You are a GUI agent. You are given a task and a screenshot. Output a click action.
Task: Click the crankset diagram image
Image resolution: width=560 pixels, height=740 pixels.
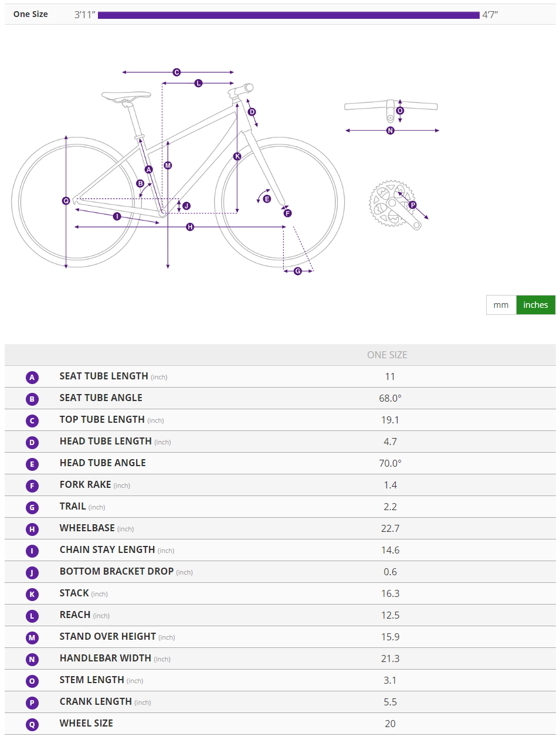(392, 204)
